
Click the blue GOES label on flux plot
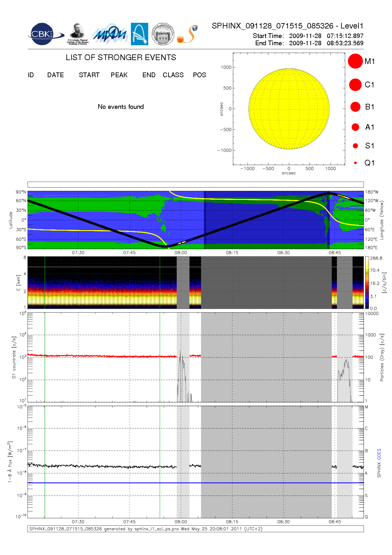[x=379, y=454]
